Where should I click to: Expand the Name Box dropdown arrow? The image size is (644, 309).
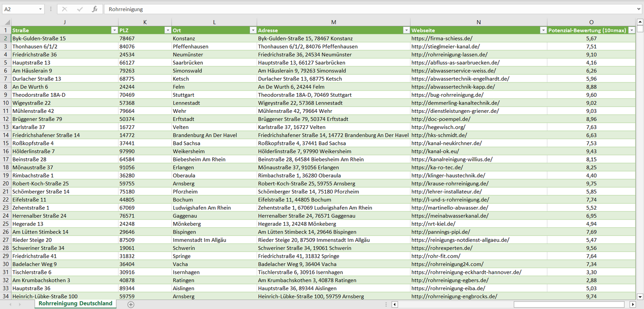click(41, 9)
